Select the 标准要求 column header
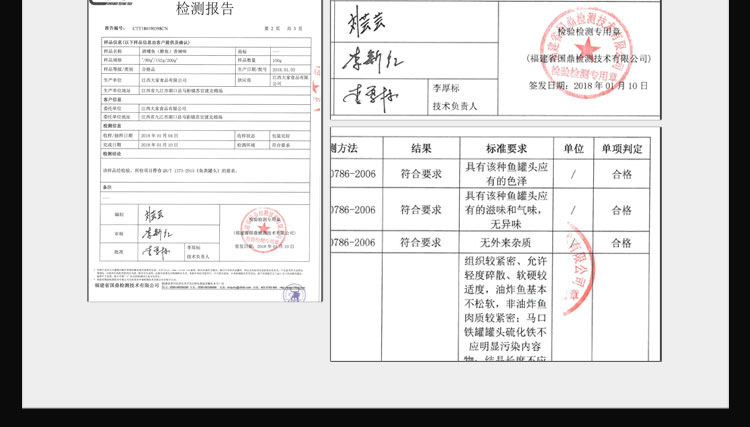 point(505,147)
